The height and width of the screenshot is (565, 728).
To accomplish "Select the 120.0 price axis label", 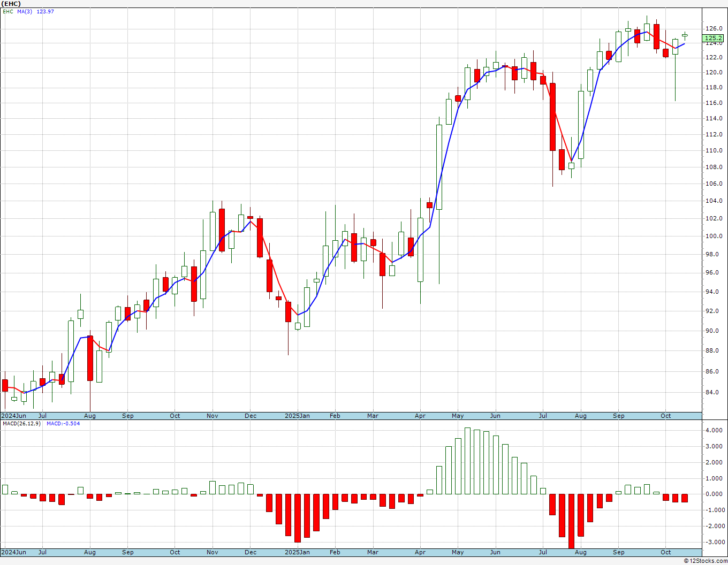I will [x=714, y=73].
